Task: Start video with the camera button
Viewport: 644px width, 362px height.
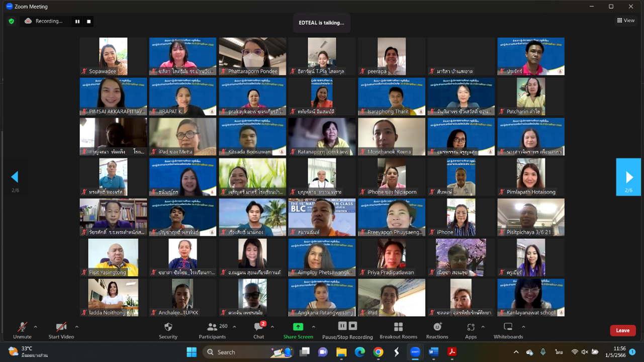Action: (x=61, y=330)
